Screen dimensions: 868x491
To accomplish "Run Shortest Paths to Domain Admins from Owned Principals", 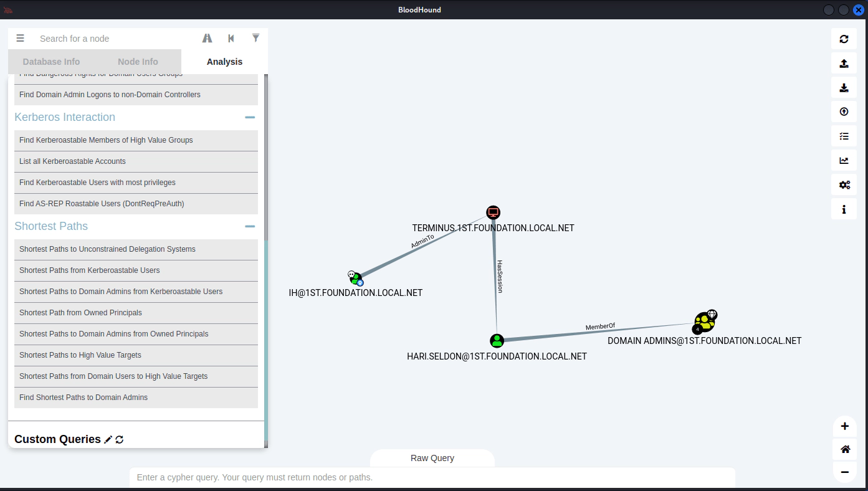I will click(x=136, y=334).
